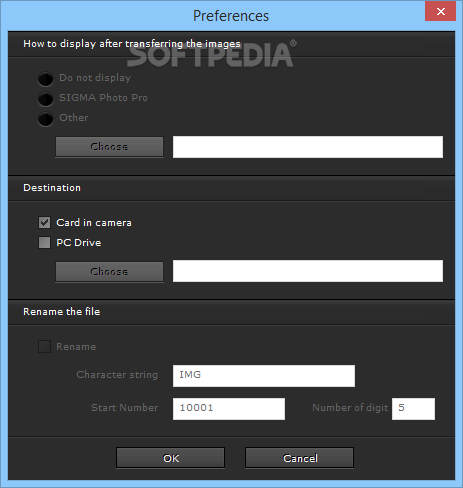The image size is (463, 488).
Task: Click the destination folder path field
Action: tap(308, 271)
